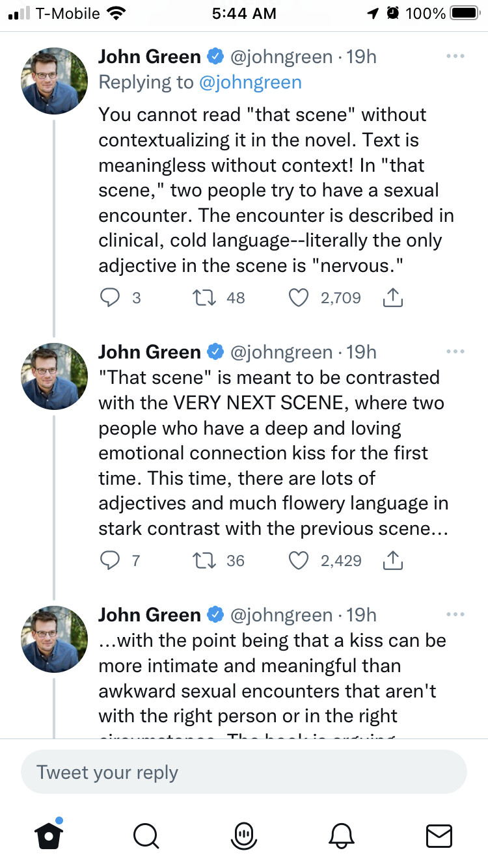This screenshot has width=488, height=868.
Task: Open the Spaces tab
Action: 244,835
